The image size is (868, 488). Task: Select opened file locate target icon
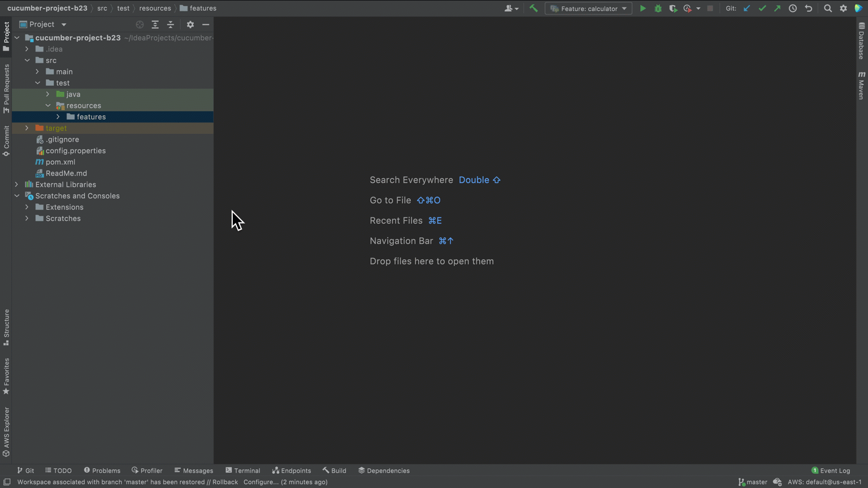coord(140,24)
